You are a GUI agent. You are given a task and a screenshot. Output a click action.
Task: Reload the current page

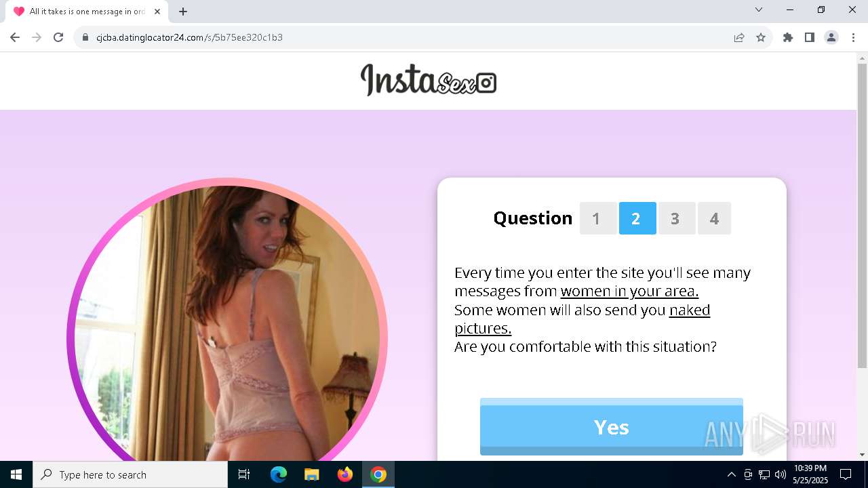coord(58,37)
